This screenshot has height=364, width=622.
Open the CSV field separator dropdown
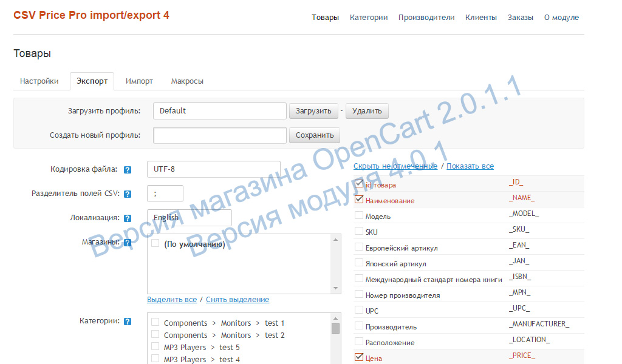tap(165, 194)
